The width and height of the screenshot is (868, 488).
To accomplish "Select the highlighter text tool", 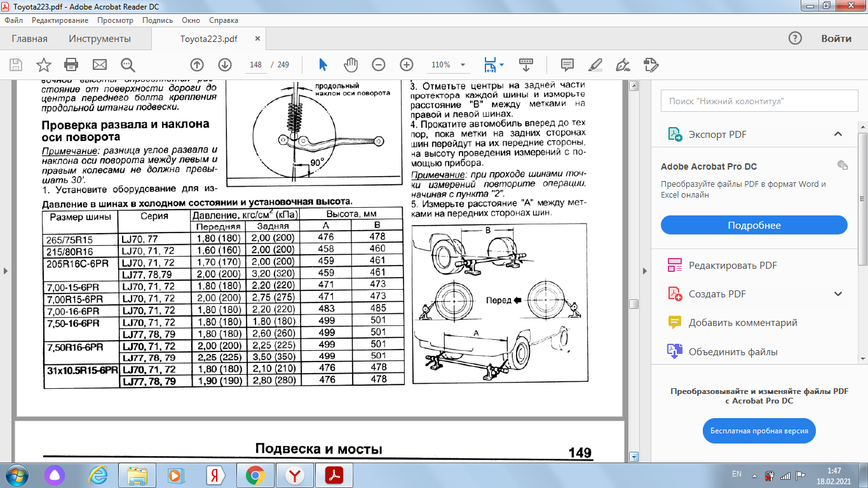I will click(x=595, y=65).
